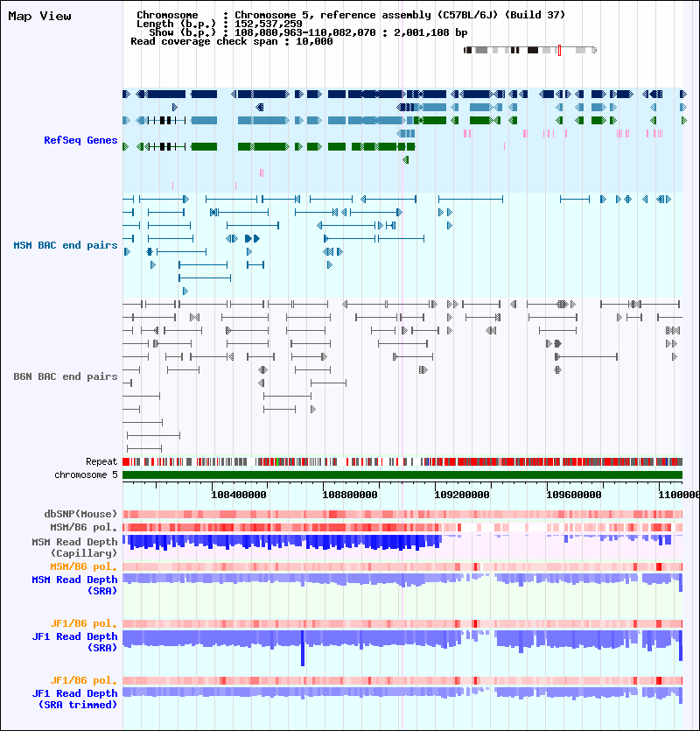Click the first orange JF1/B6 pol. label
This screenshot has height=731, width=700.
[x=84, y=624]
